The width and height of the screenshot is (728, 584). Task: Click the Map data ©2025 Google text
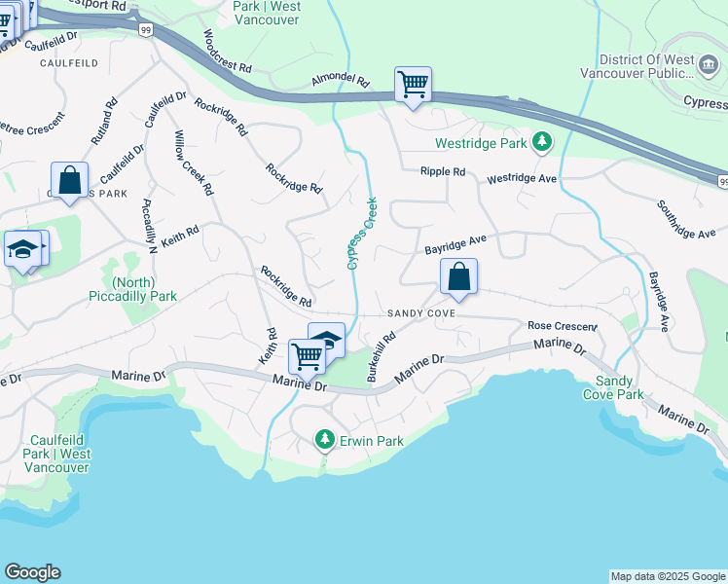click(x=668, y=577)
